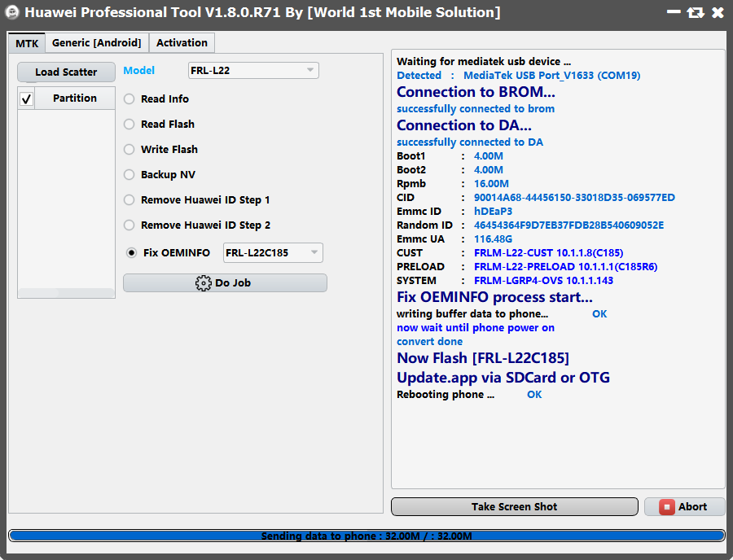
Task: Click 'Update.app via SDCard or OTG' line
Action: tap(503, 378)
